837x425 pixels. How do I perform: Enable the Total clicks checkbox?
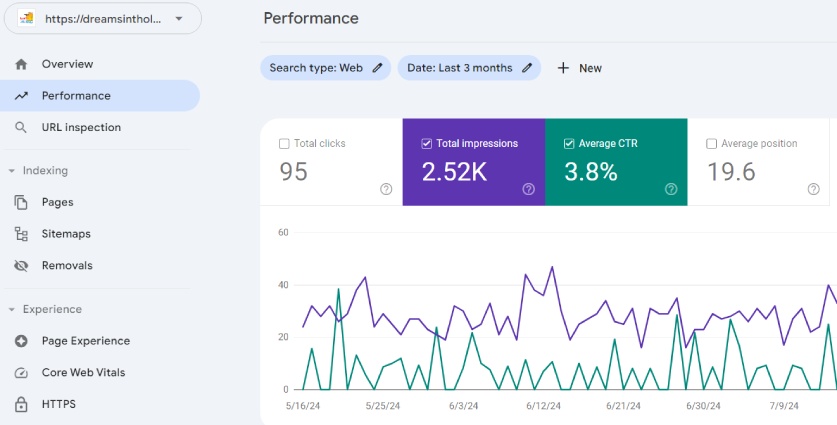click(x=284, y=144)
